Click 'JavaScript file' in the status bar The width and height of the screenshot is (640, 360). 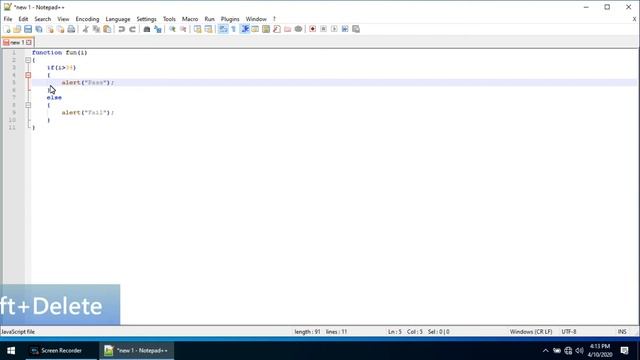[18, 332]
